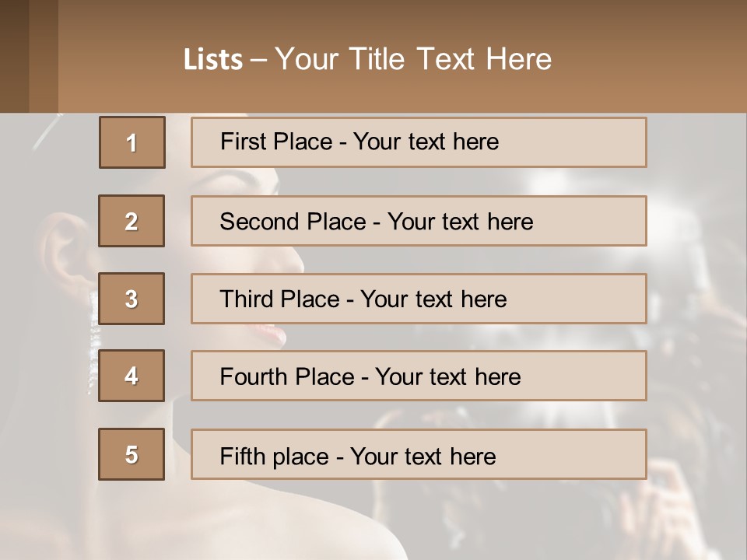Click the number 3 box
Image resolution: width=747 pixels, height=560 pixels.
(132, 299)
